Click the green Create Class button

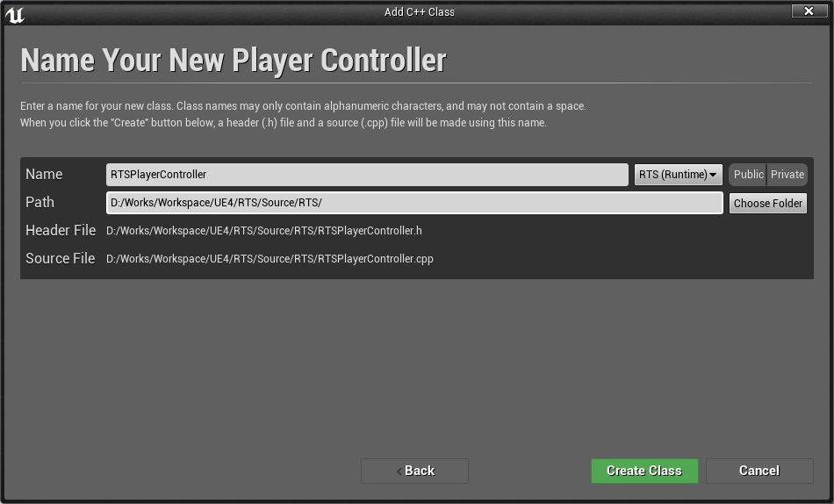pos(644,471)
